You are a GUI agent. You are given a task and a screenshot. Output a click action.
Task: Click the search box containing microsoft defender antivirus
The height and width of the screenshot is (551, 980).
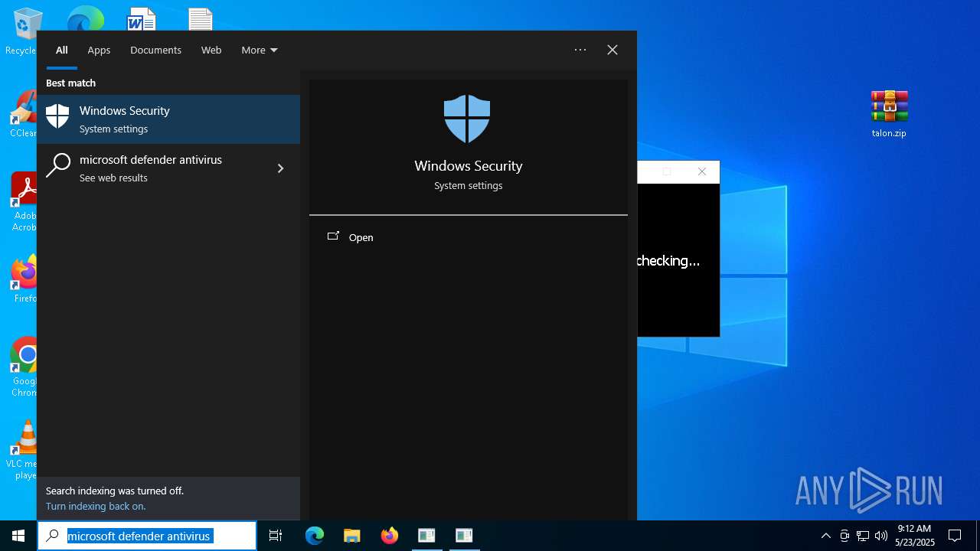coord(147,536)
